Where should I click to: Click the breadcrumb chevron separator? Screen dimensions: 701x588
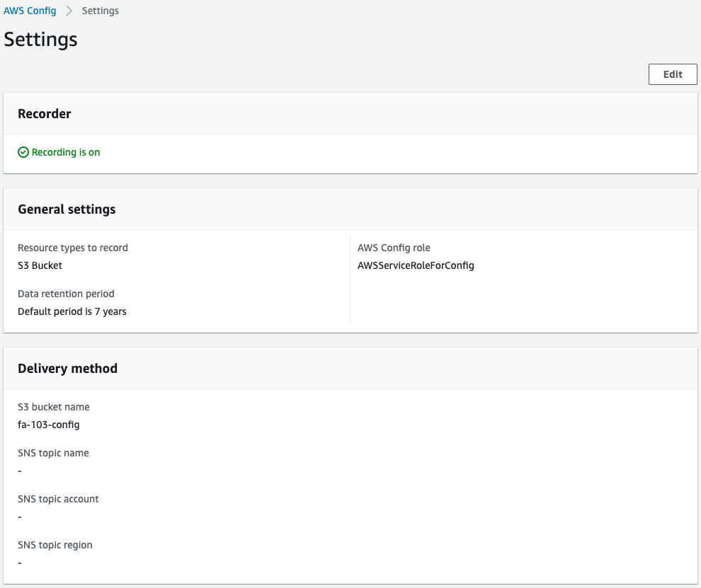[x=69, y=11]
